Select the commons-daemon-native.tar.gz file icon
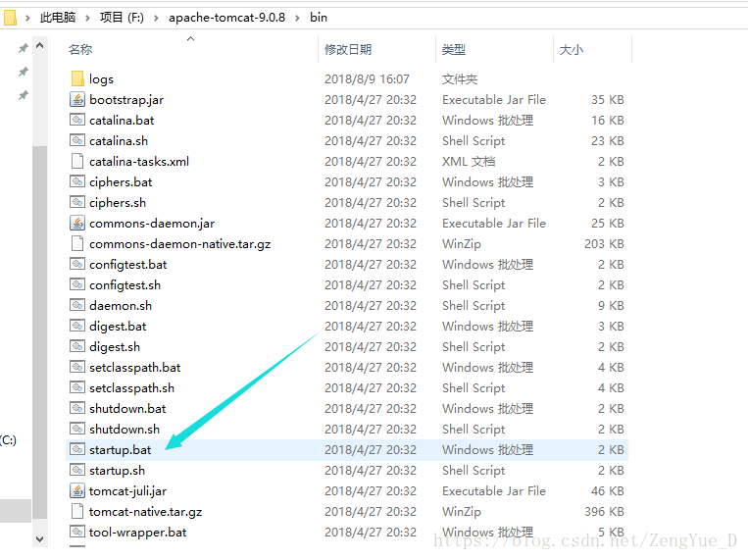This screenshot has height=560, width=748. pyautogui.click(x=77, y=243)
